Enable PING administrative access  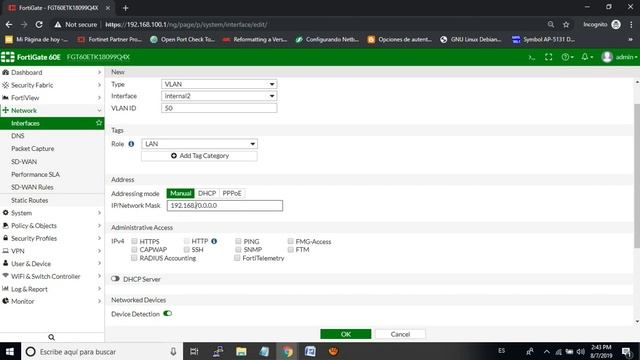coord(238,241)
